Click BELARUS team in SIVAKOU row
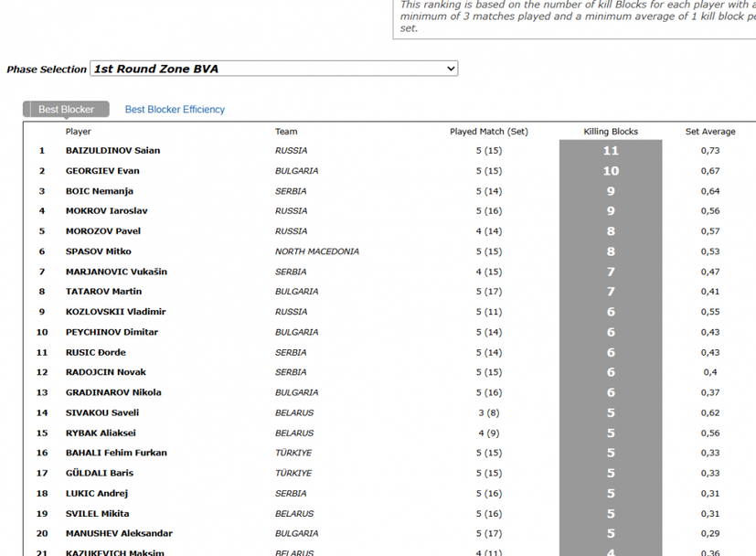 point(294,412)
